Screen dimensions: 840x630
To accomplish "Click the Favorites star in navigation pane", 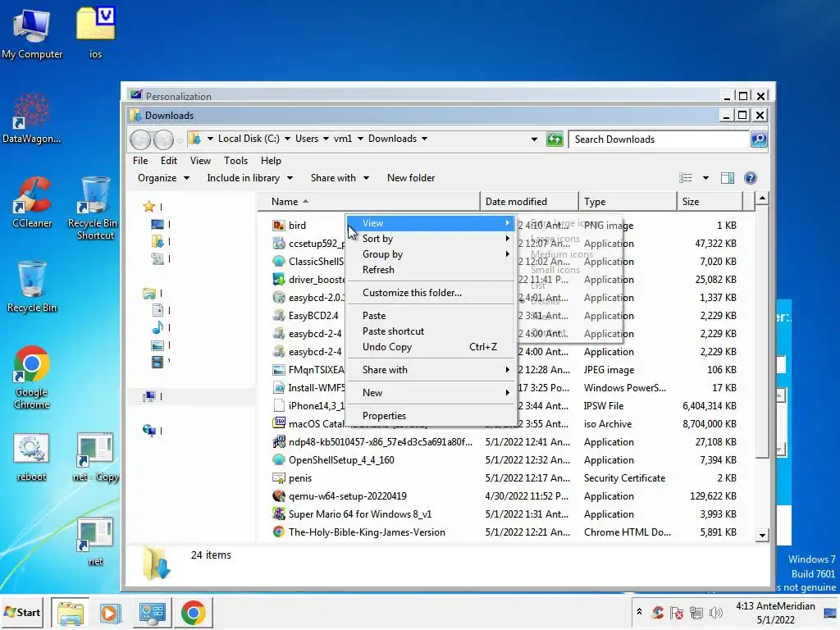I will (149, 206).
